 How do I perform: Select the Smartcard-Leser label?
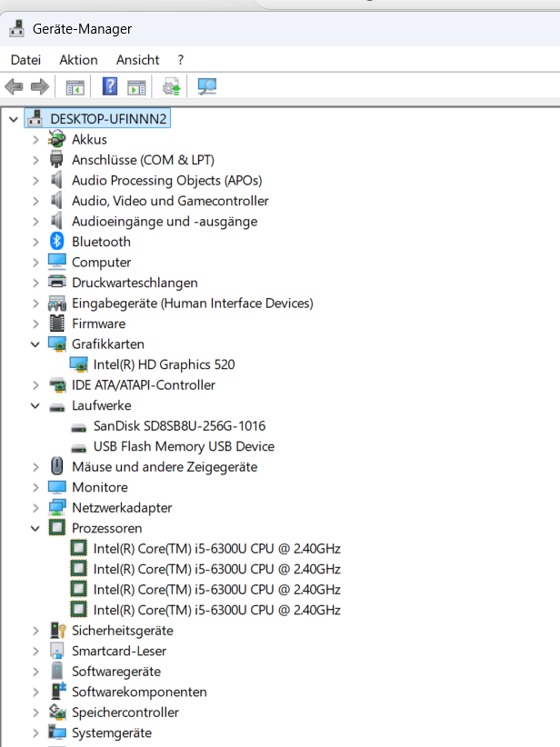119,651
